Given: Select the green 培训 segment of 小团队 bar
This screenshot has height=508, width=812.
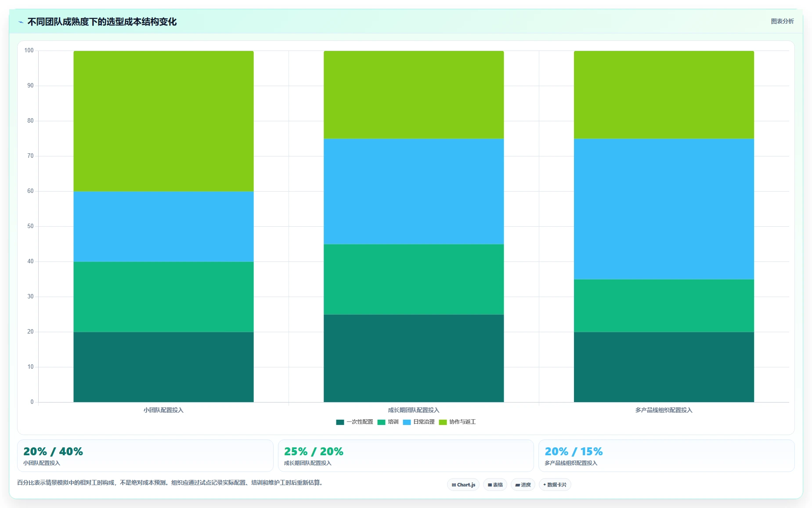Looking at the screenshot, I should pos(163,297).
